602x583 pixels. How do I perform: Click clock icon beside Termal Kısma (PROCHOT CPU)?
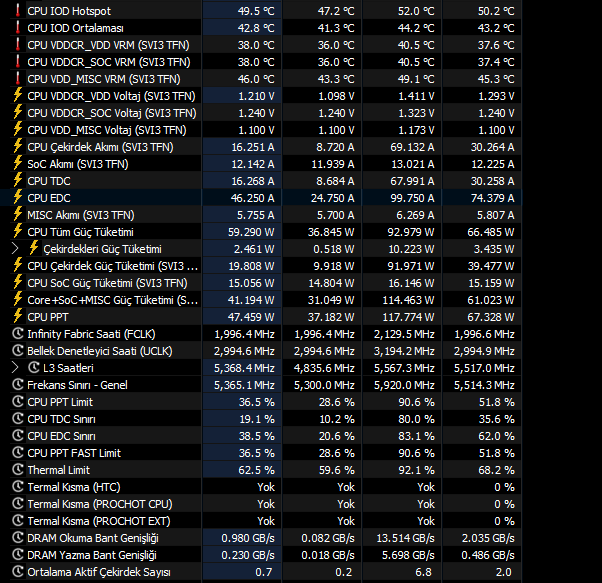pos(18,504)
